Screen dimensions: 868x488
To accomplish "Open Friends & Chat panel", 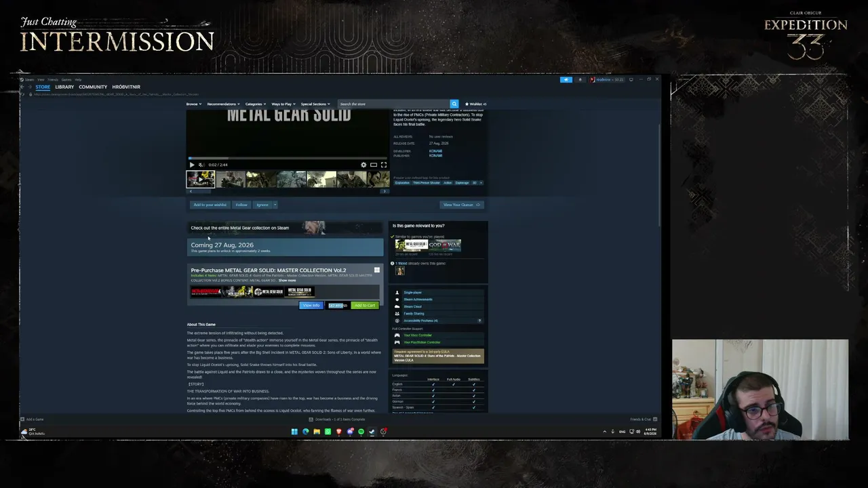I will [x=643, y=420].
